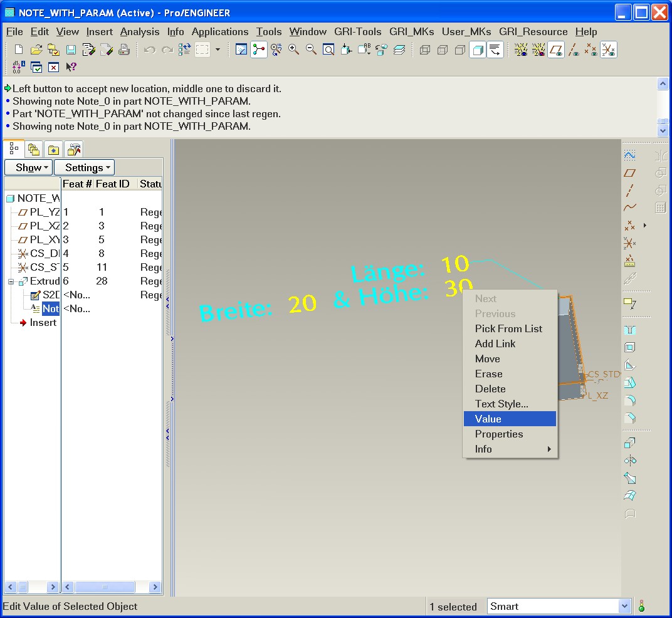The width and height of the screenshot is (672, 618).
Task: Click the Close Window icon with red X
Action: pos(53,67)
